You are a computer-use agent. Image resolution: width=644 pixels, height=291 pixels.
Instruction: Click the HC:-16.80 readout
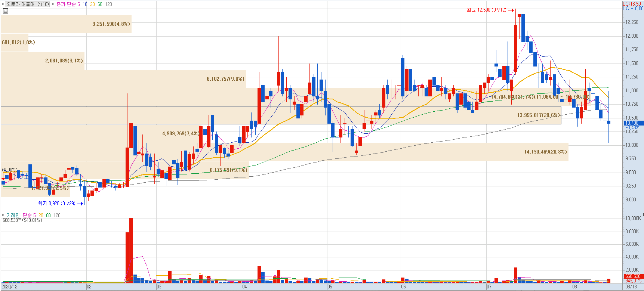(633, 8)
